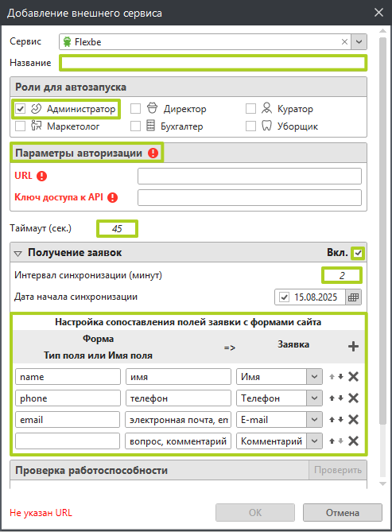Add a new field mapping with the plus icon
The image size is (392, 532).
(x=353, y=347)
